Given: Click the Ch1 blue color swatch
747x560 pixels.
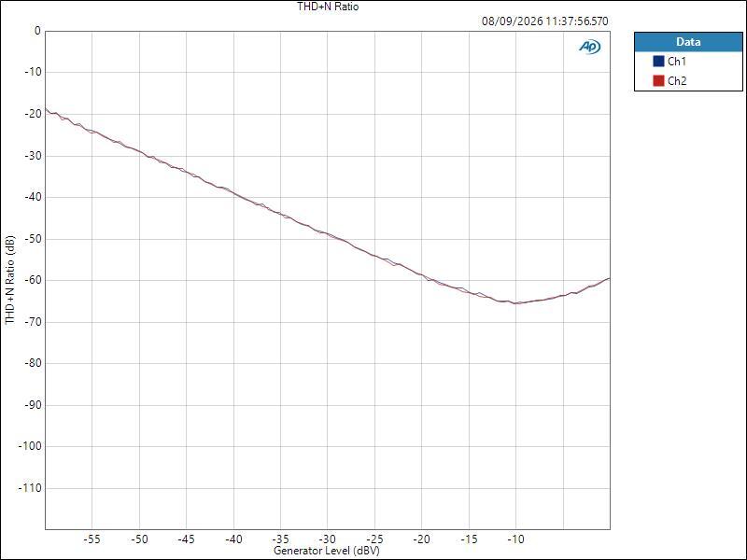Looking at the screenshot, I should [658, 62].
